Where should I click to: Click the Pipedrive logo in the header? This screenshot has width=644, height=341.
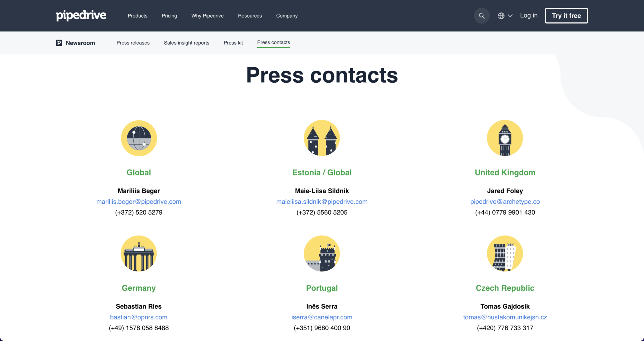pos(81,15)
